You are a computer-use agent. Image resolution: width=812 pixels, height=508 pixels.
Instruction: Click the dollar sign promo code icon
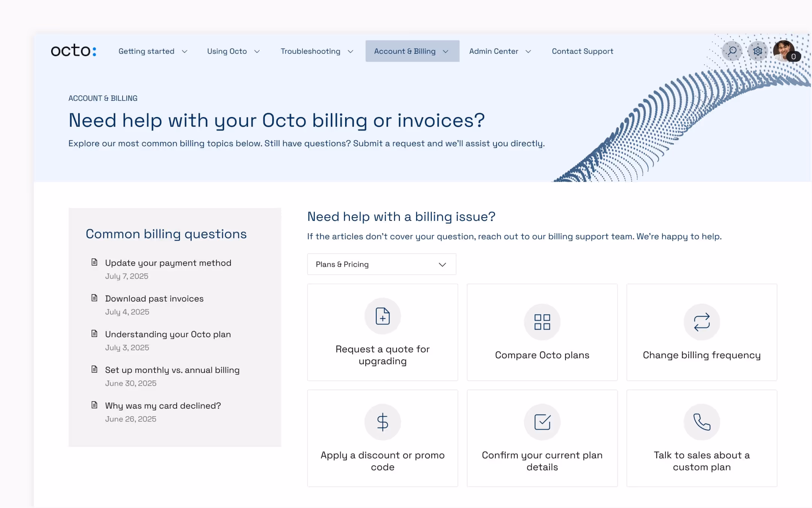pos(382,422)
